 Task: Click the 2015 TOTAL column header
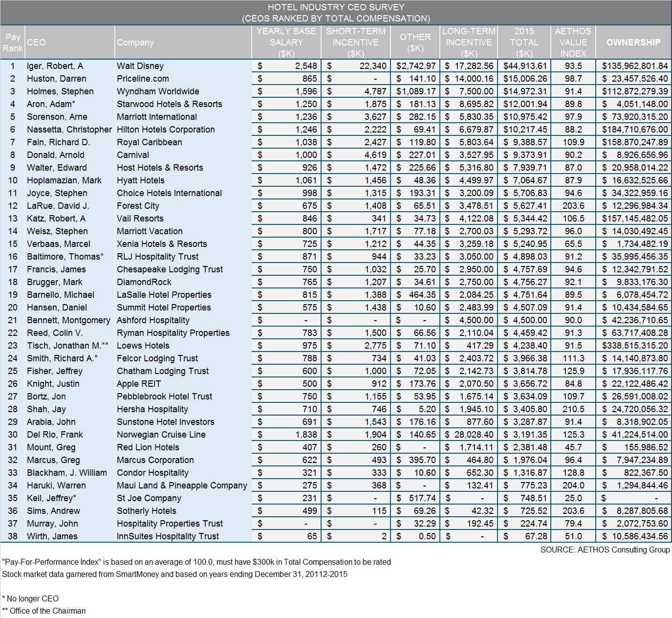(525, 43)
